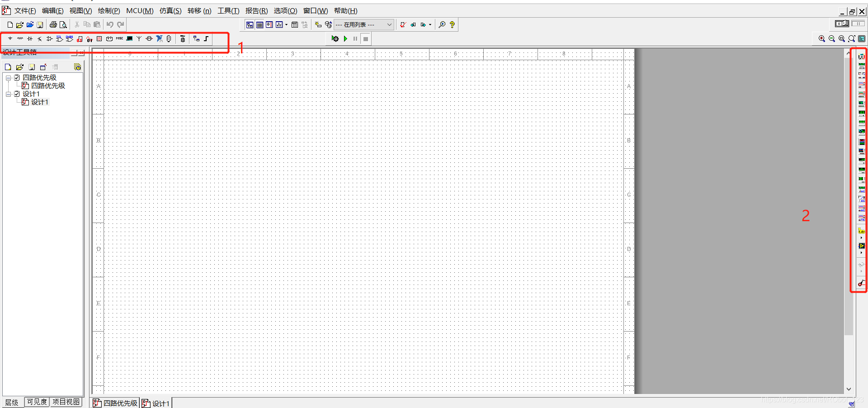Open the CMOS component group

click(x=70, y=39)
